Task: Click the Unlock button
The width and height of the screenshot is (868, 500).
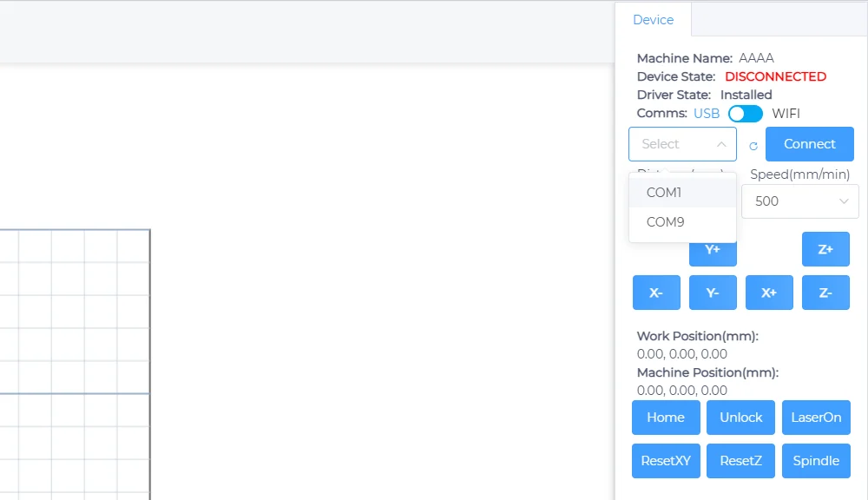Action: coord(740,418)
